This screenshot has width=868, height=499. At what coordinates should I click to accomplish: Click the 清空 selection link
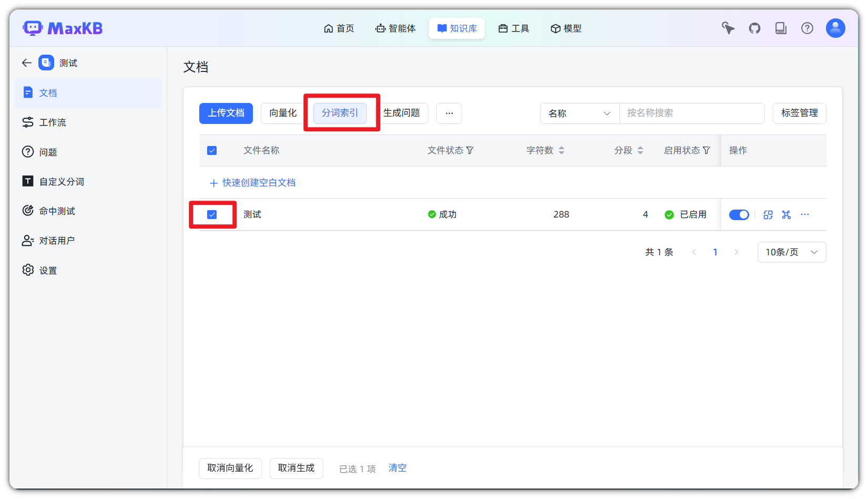tap(397, 468)
